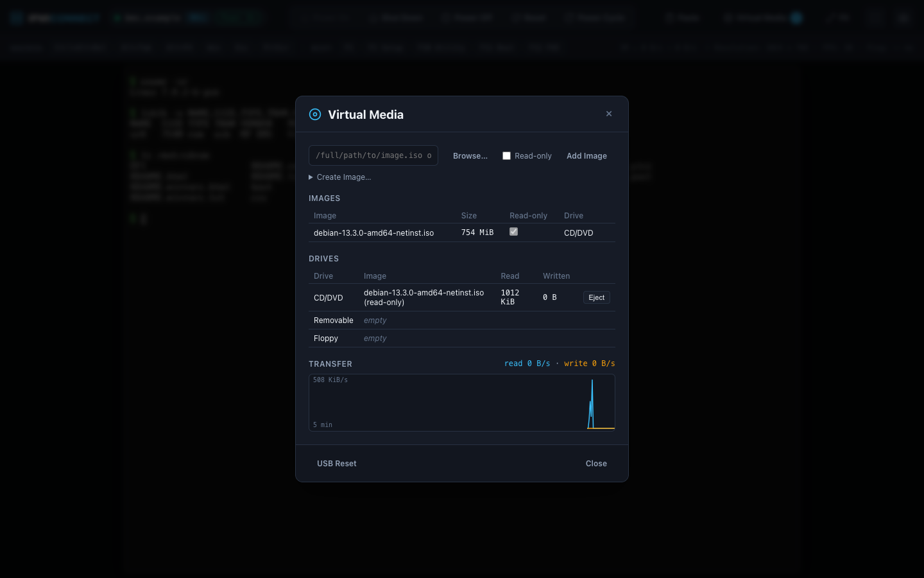Click the "1012 KiB" read value
The width and height of the screenshot is (924, 578).
[x=510, y=297]
